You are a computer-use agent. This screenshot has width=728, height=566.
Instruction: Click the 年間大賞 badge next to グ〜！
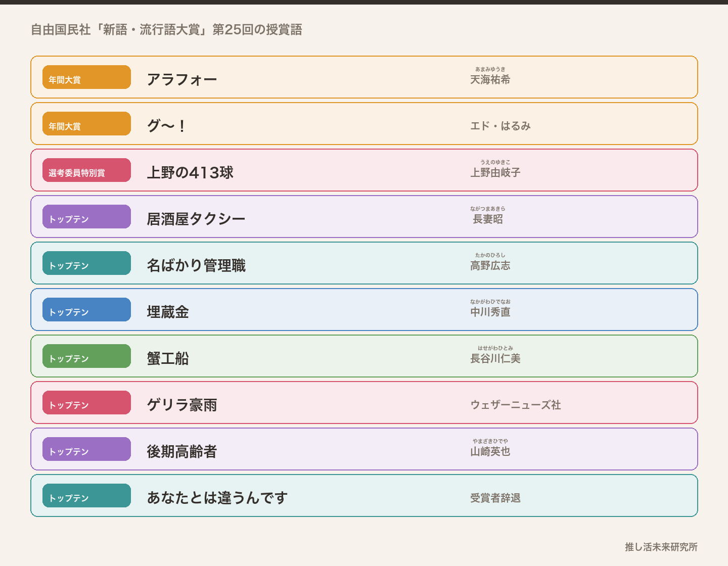pos(86,124)
